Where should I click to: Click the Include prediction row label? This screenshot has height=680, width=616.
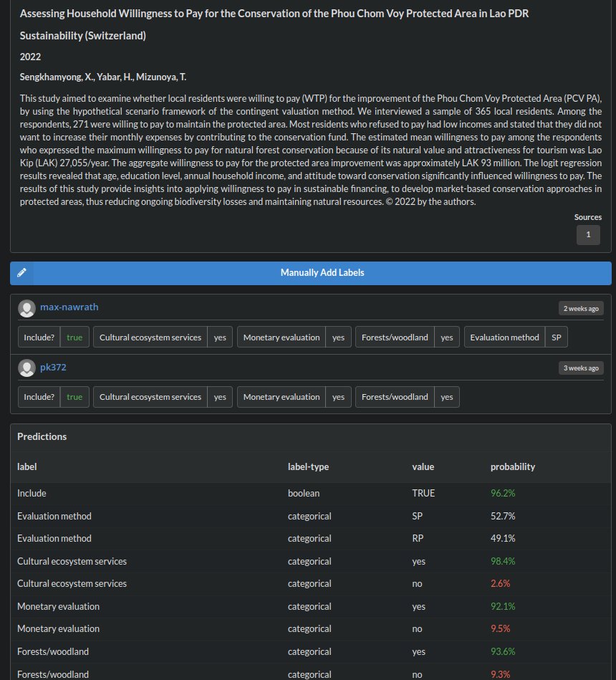click(x=32, y=493)
